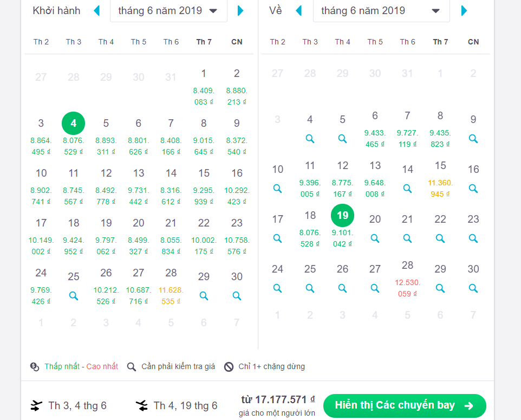Choose departure June 21 priced 8.055.834
Image resolution: width=521 pixels, height=420 pixels.
point(171,236)
